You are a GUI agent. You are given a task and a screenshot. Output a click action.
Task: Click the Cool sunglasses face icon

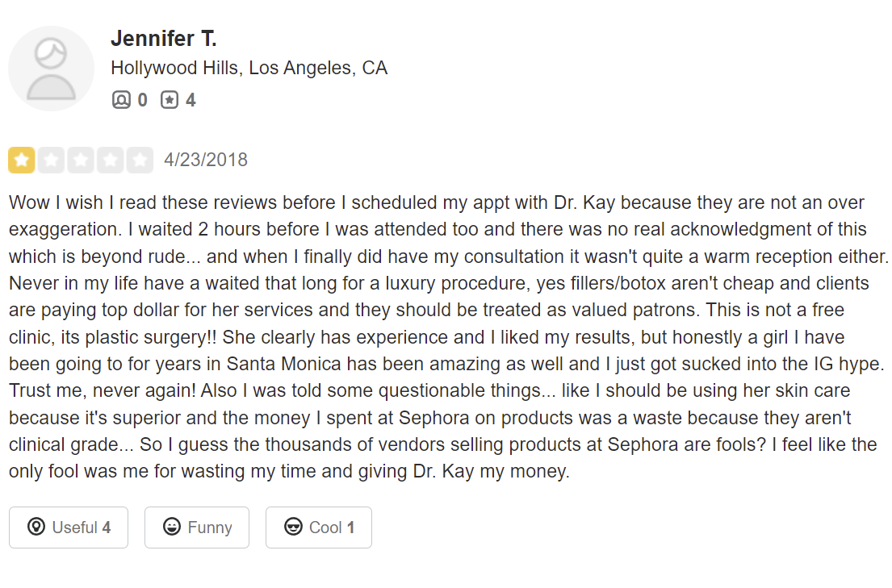pos(293,528)
